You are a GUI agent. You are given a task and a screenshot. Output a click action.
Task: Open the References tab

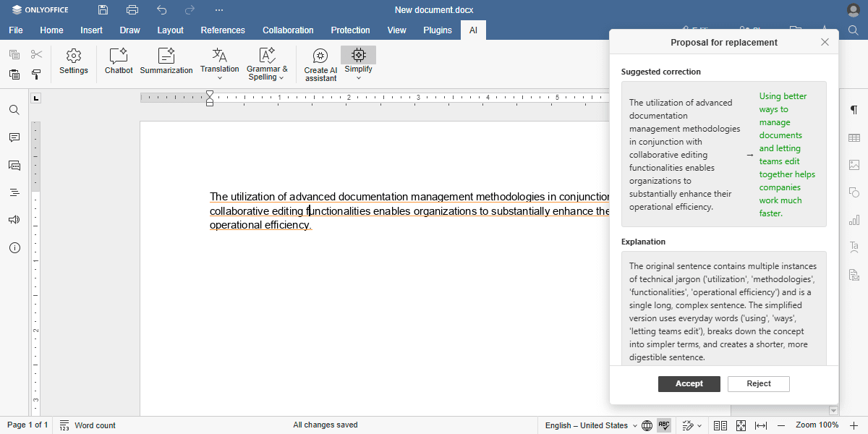[223, 30]
